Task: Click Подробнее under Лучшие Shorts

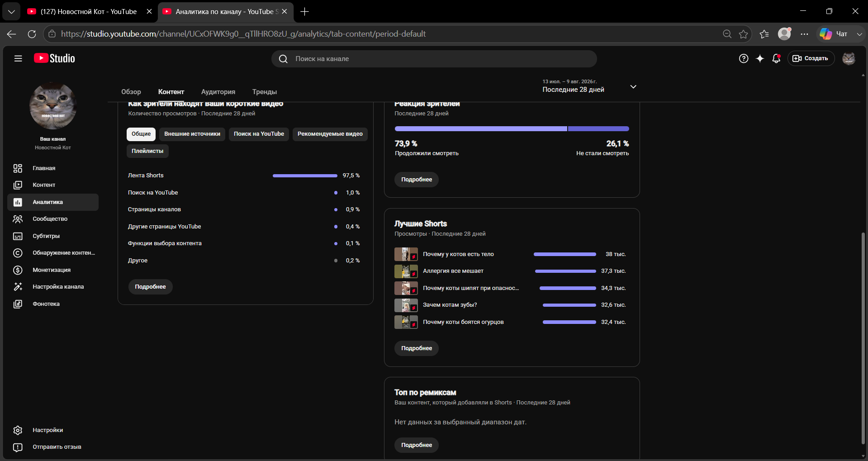Action: tap(417, 348)
